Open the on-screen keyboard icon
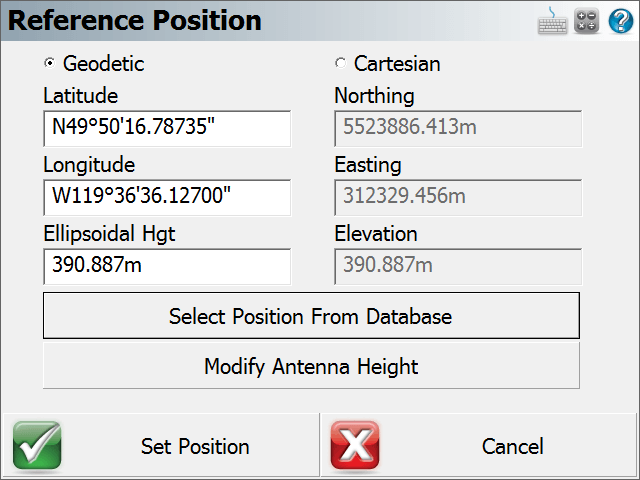 click(x=552, y=21)
